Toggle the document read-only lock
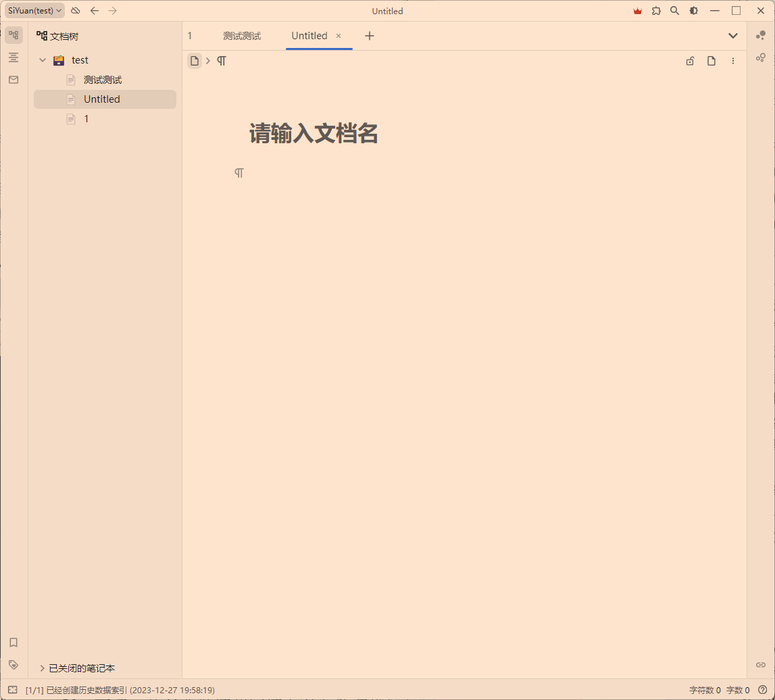This screenshot has width=775, height=700. [690, 61]
